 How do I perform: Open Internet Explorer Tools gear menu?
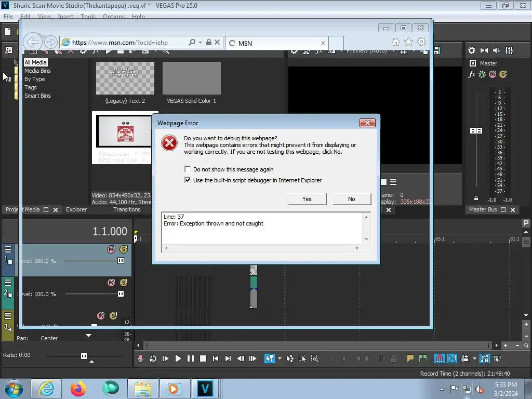[x=421, y=42]
